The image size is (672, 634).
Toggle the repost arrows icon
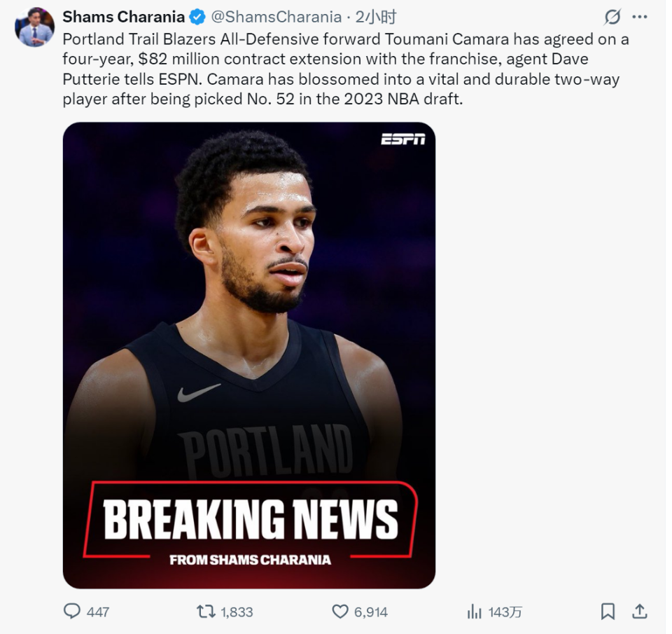tap(206, 612)
